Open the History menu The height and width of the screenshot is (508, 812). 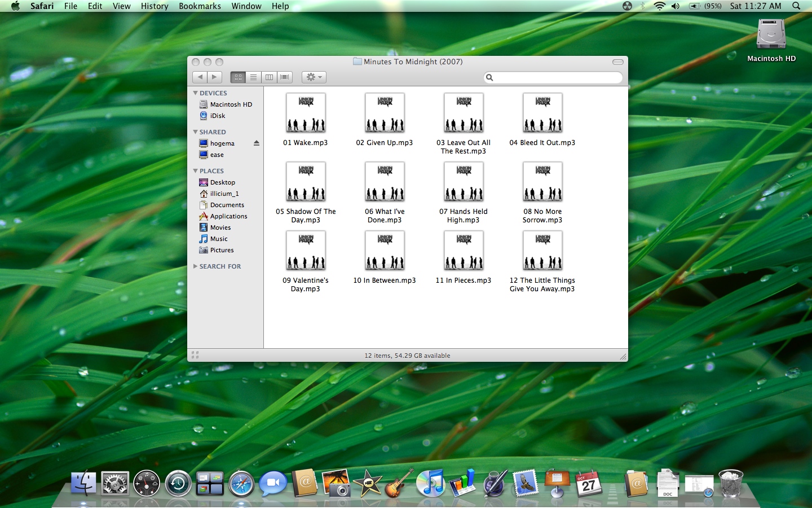point(155,6)
